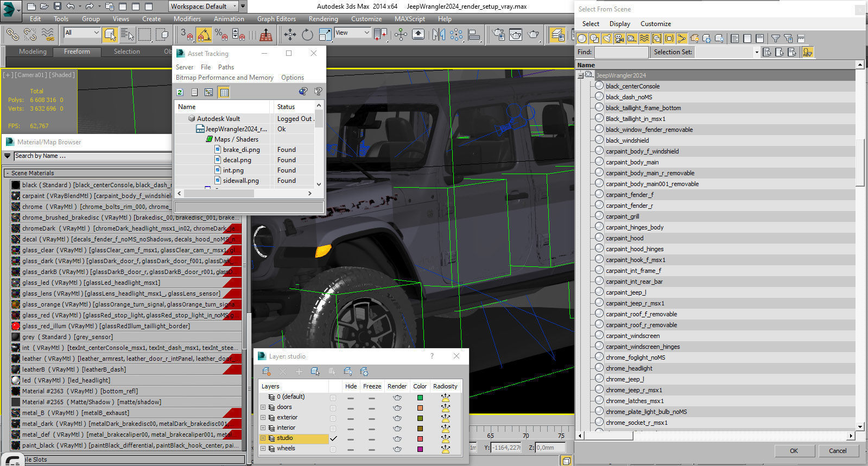Click Select Highlighted Objects and Layers icon
This screenshot has height=466, width=868.
coord(315,372)
